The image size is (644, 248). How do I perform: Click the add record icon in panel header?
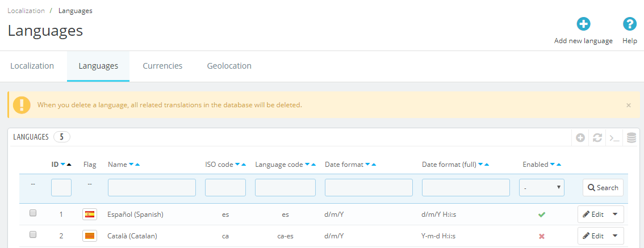[x=580, y=137]
